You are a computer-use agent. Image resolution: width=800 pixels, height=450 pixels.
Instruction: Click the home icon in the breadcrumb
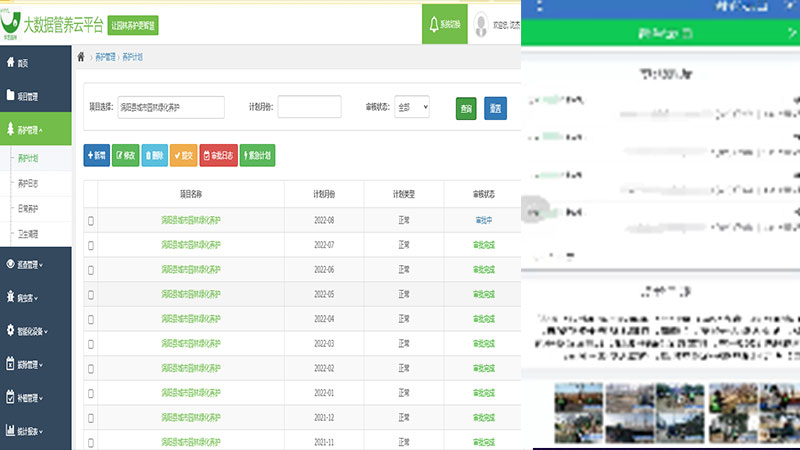tap(81, 57)
